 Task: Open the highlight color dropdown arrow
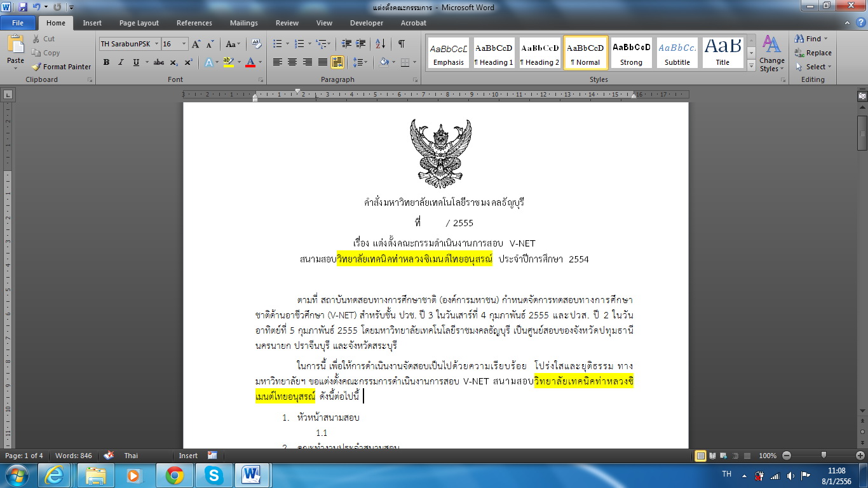[239, 62]
